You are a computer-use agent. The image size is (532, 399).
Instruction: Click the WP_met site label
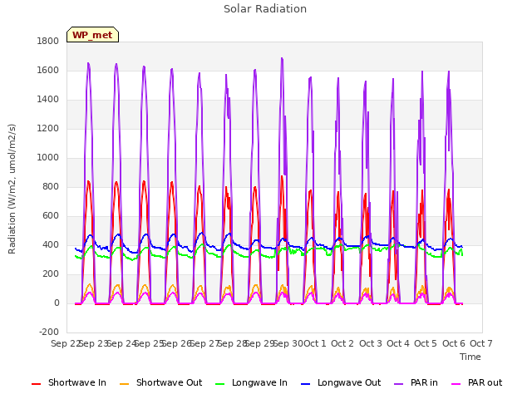click(x=92, y=35)
